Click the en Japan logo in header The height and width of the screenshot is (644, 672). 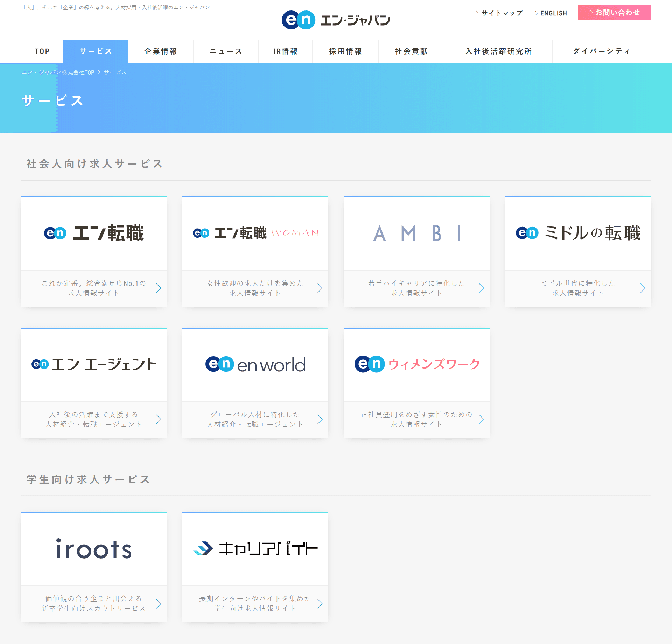click(336, 20)
